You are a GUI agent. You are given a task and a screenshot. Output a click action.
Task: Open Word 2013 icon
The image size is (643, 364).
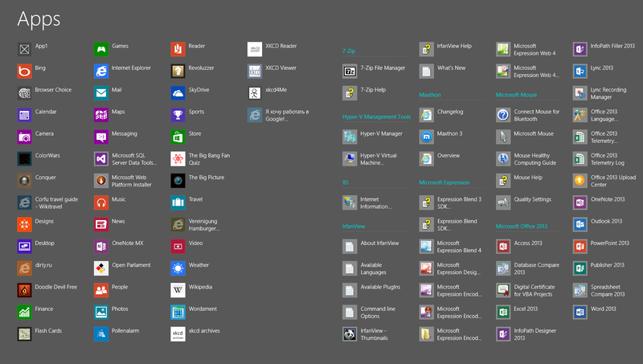point(580,312)
